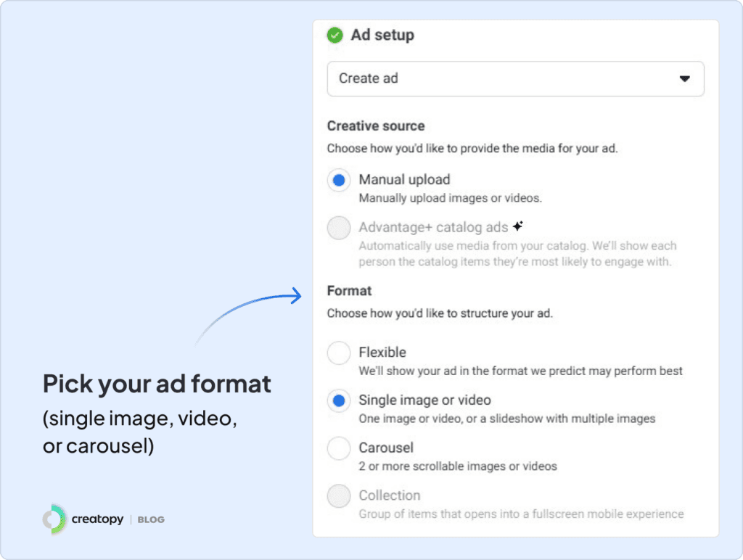
Task: Click the Carousel option label text
Action: click(386, 448)
